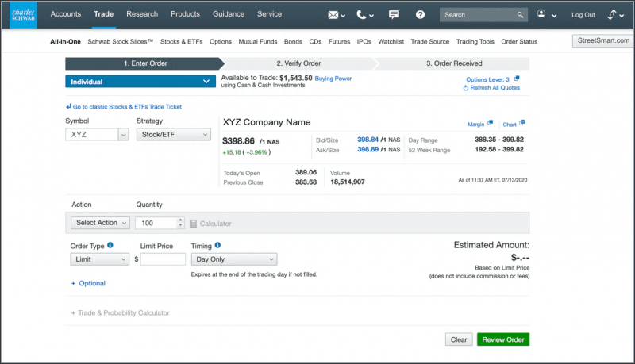Viewport: 635px width, 364px height.
Task: Click the search magnifier icon
Action: coord(520,15)
